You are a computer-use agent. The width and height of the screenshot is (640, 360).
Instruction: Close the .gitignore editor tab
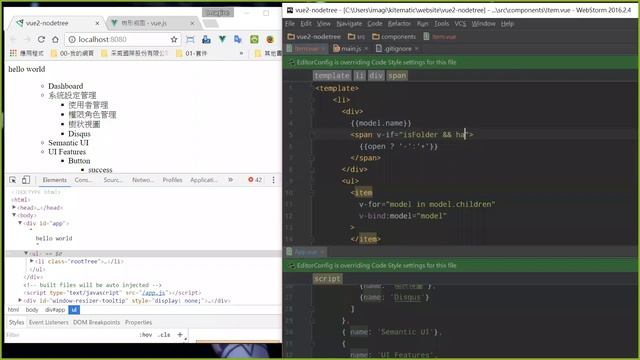(416, 49)
